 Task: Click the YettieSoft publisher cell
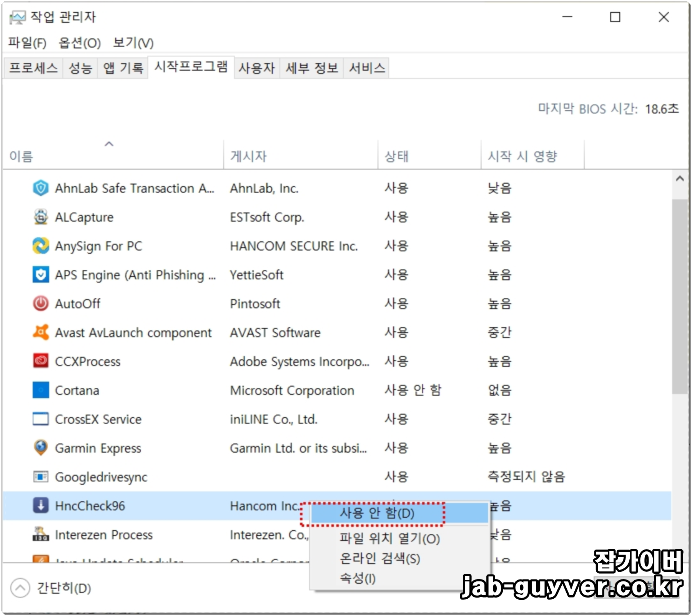click(256, 275)
